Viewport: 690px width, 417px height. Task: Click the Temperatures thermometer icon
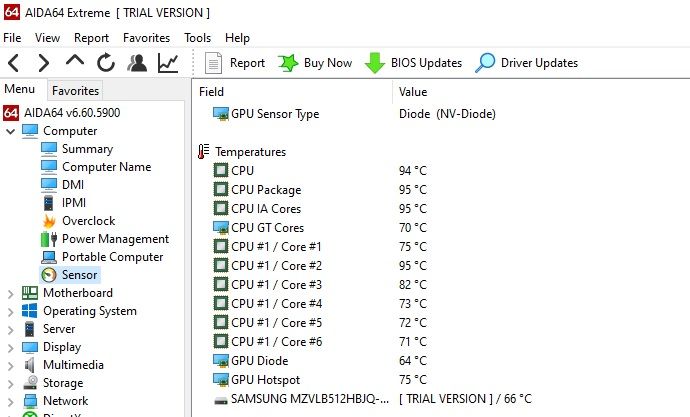click(x=203, y=152)
